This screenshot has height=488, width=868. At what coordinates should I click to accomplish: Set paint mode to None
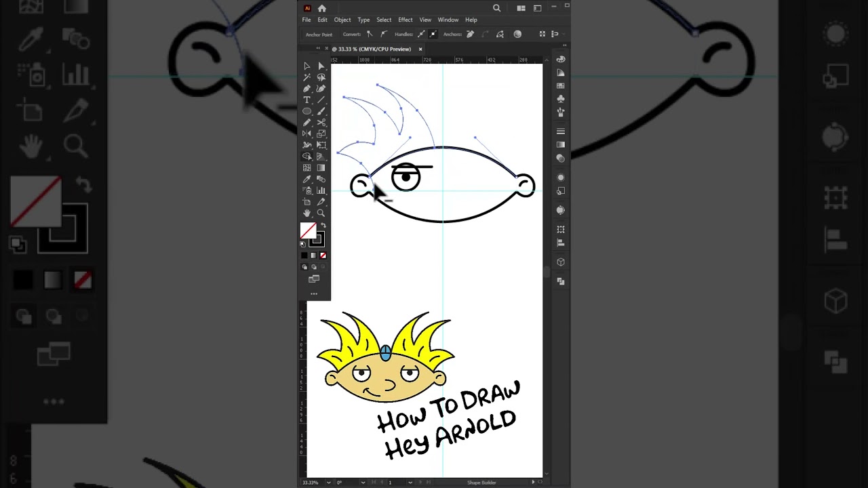323,256
